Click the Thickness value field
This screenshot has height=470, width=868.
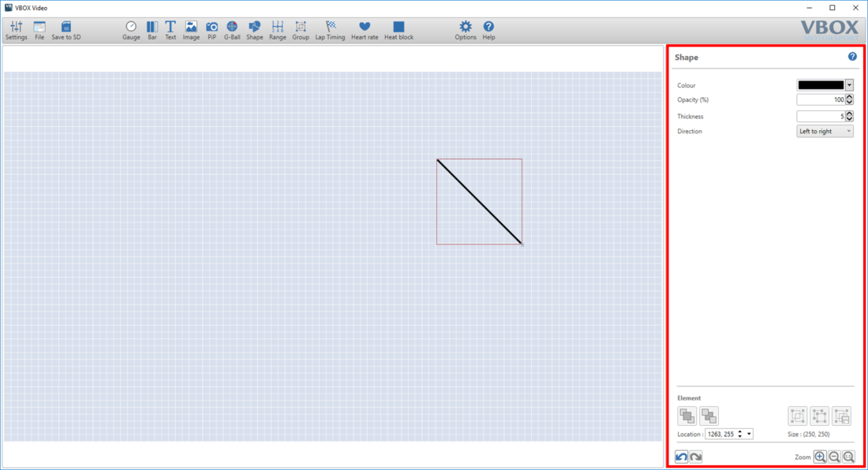pos(821,116)
